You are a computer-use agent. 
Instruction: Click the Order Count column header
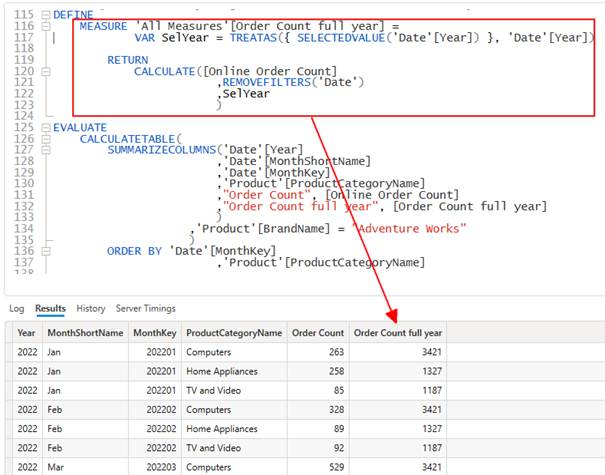(x=318, y=333)
